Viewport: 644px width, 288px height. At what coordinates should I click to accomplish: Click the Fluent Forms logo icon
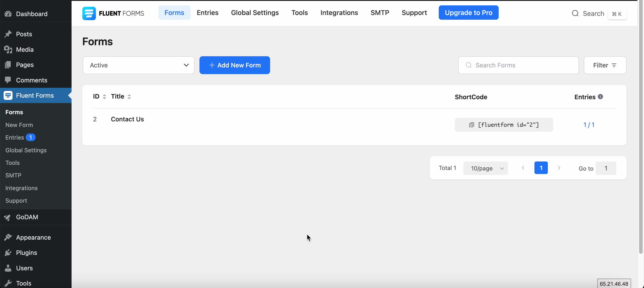89,13
